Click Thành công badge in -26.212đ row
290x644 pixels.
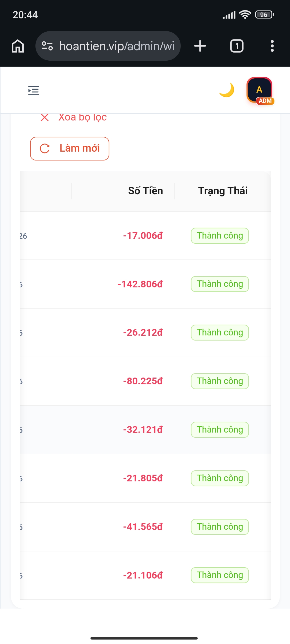click(x=220, y=333)
